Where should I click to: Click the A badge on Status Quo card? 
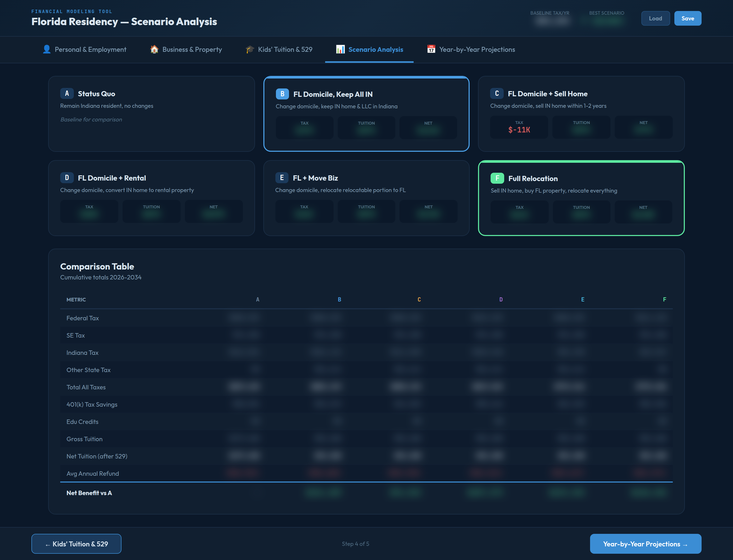click(67, 94)
